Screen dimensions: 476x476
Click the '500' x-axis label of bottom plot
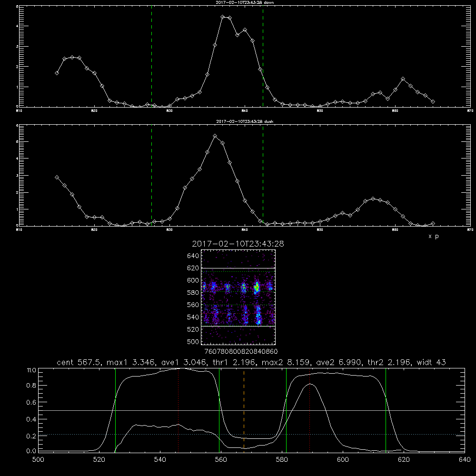[38, 459]
